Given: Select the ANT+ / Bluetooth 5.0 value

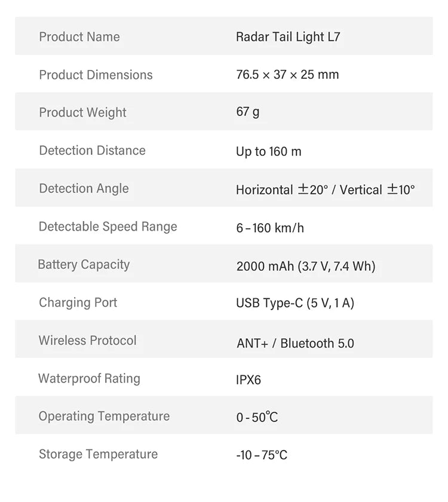Looking at the screenshot, I should coord(295,343).
